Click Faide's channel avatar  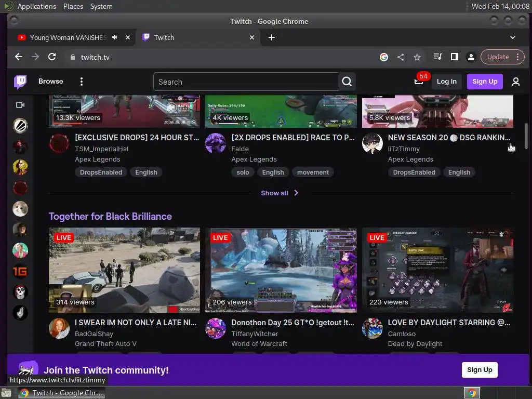(216, 143)
